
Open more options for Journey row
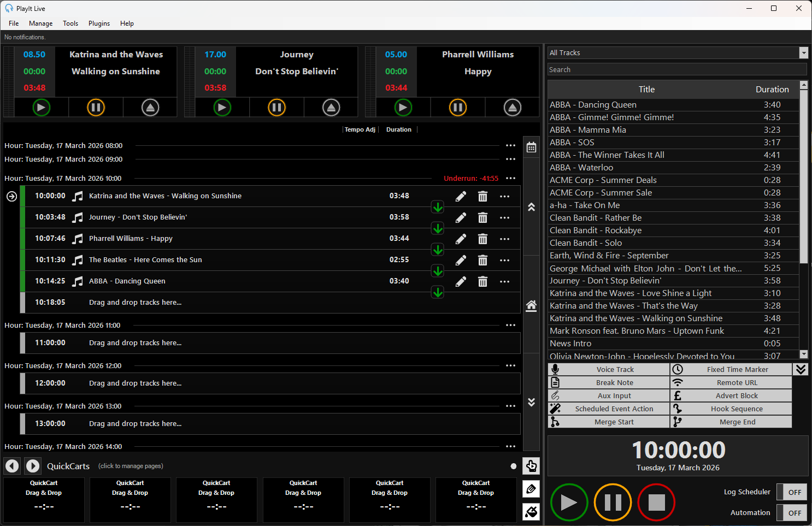click(x=504, y=217)
